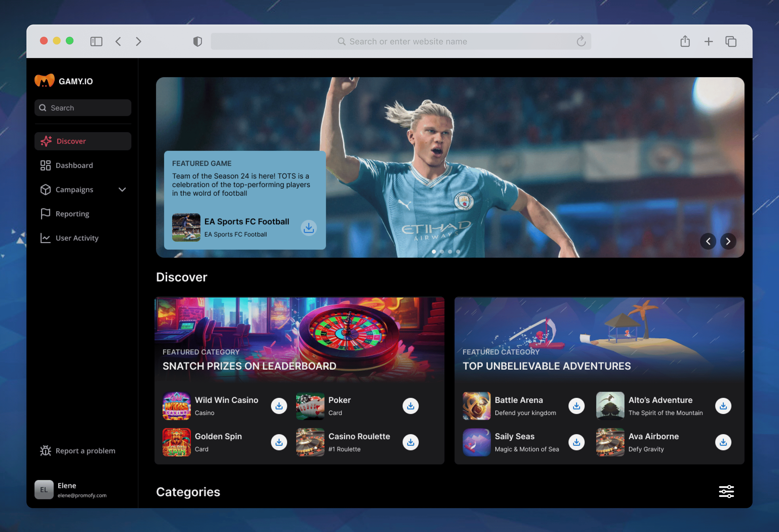This screenshot has width=779, height=532.
Task: Click the Report a problem bug icon
Action: [x=45, y=450]
